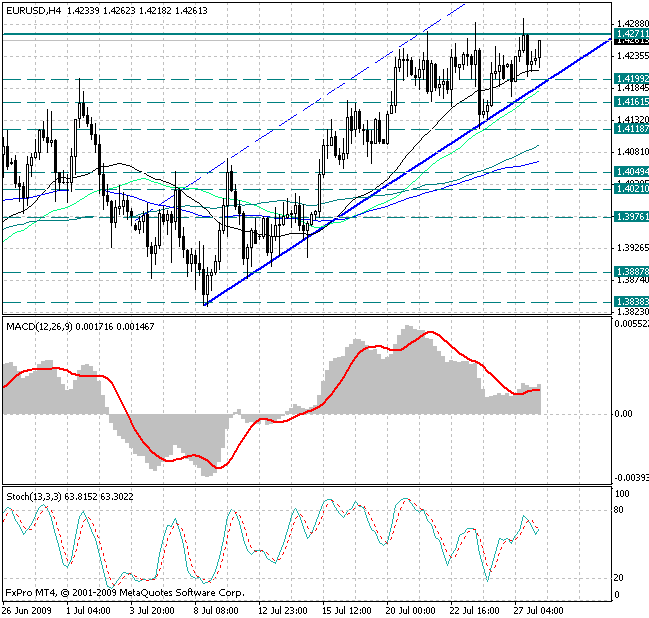This screenshot has width=649, height=618.
Task: Click the highlighted 1.38383 level tag
Action: [x=632, y=302]
